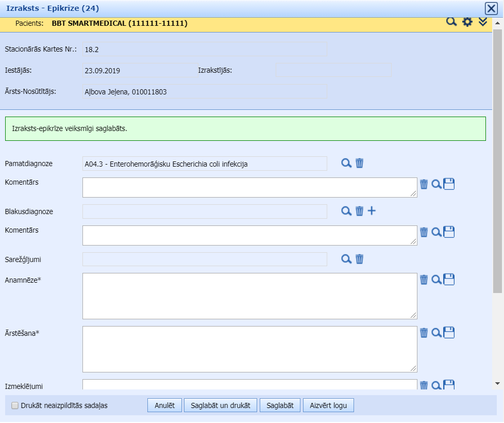Enable Drukāt neaizpildītās sadaļas checkbox
This screenshot has height=423, width=504.
(x=14, y=406)
